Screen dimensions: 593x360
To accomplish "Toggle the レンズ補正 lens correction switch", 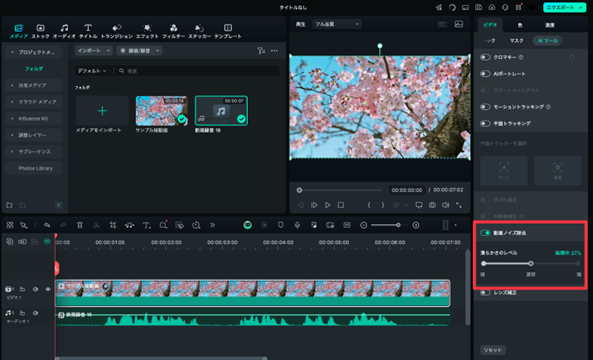I will pos(485,293).
